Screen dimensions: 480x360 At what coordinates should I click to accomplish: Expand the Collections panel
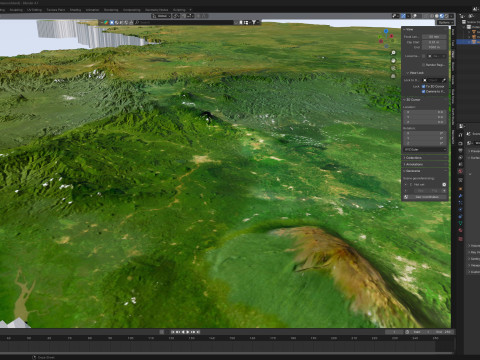point(425,158)
